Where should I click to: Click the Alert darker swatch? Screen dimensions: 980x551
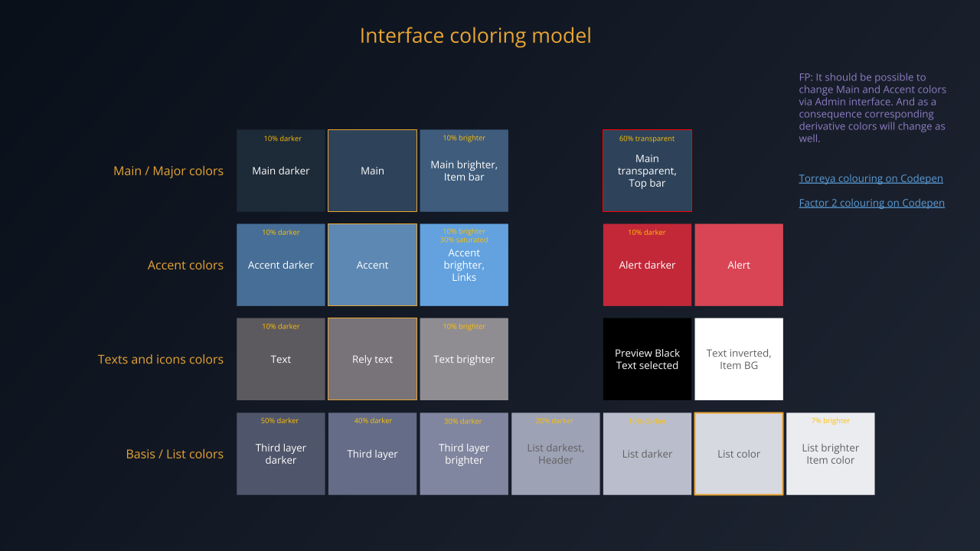pyautogui.click(x=647, y=264)
